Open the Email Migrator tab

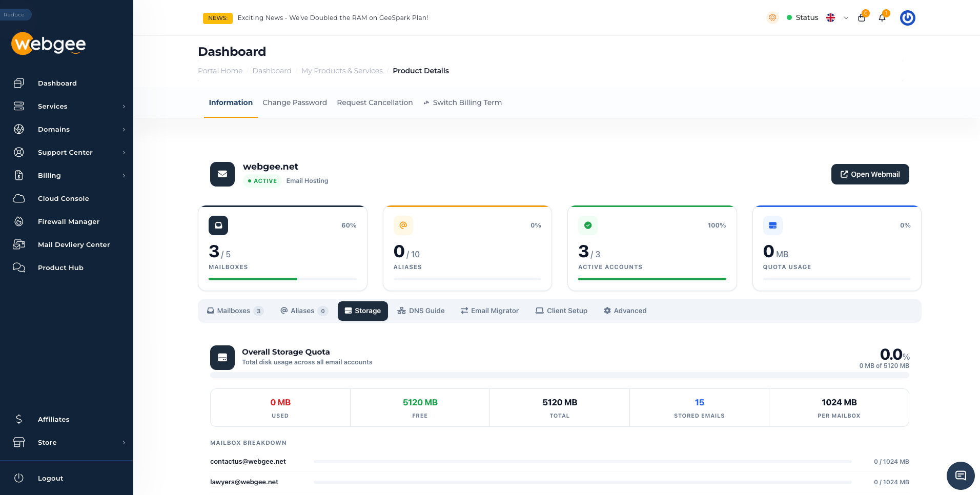[x=490, y=311]
